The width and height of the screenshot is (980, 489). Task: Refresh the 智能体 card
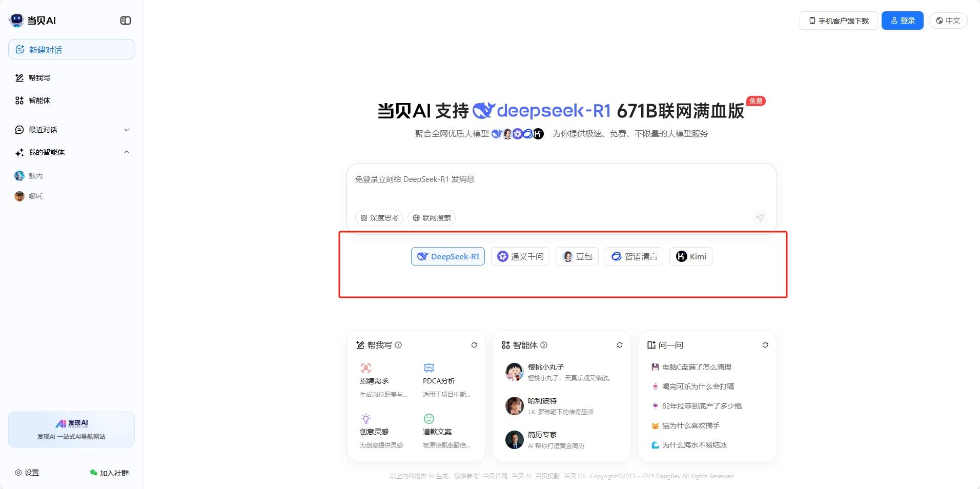click(x=620, y=345)
